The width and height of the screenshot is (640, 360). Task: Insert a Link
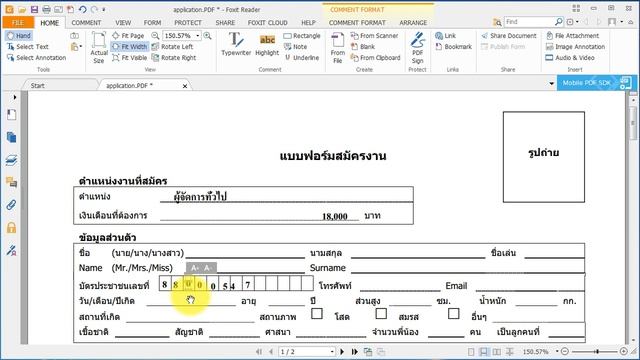[x=445, y=36]
